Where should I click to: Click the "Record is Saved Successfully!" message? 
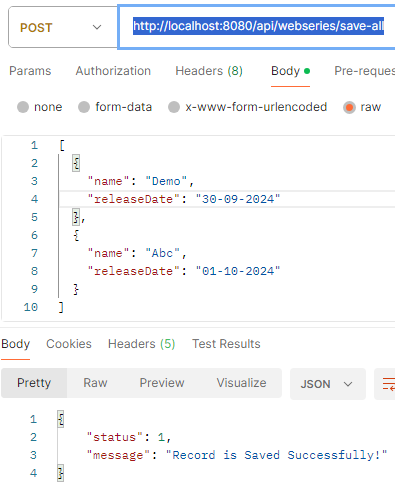[x=276, y=455]
